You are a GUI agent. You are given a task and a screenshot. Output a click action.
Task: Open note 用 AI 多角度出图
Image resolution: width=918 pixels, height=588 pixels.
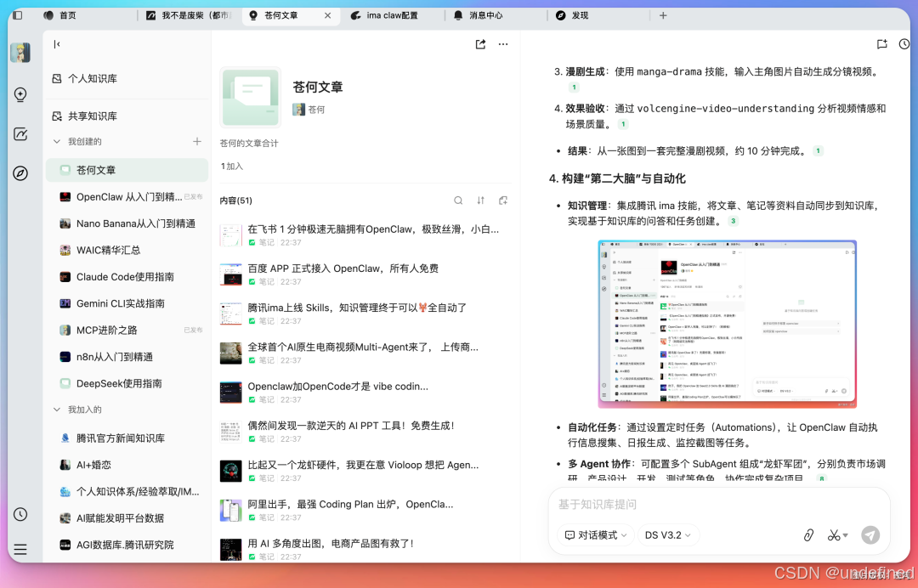click(365, 549)
